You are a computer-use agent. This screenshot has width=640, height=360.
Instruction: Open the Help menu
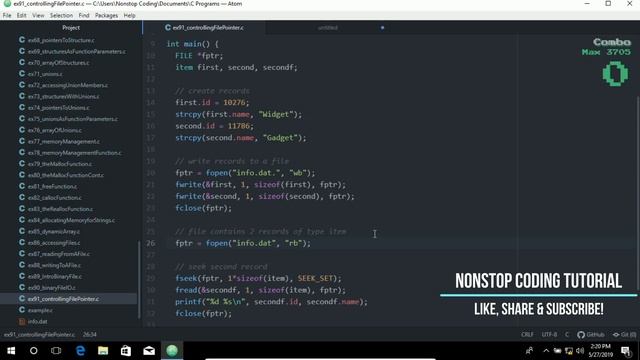point(129,16)
